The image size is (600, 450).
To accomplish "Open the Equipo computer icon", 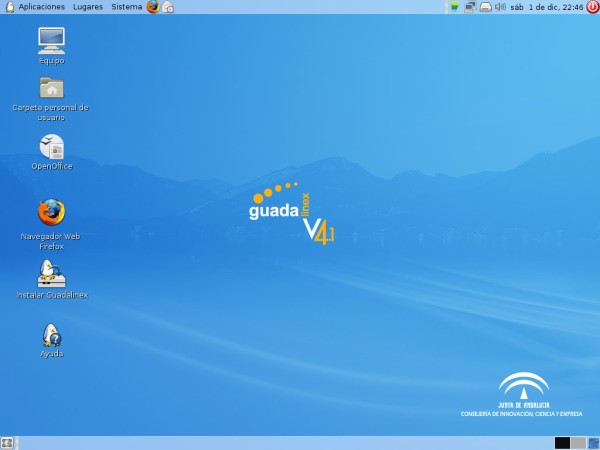I will pyautogui.click(x=51, y=40).
